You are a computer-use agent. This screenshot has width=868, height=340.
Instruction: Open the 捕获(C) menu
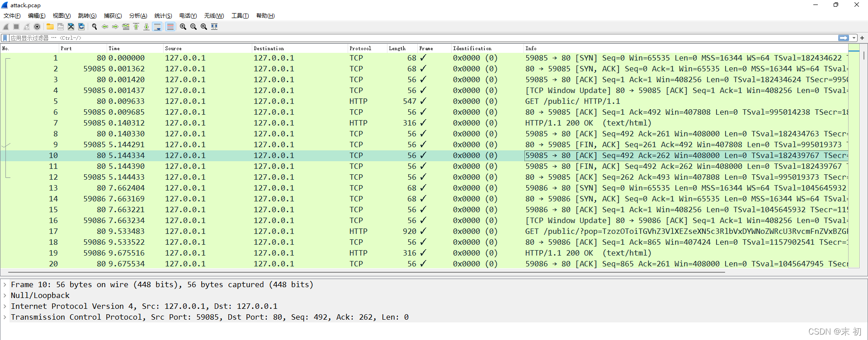113,16
